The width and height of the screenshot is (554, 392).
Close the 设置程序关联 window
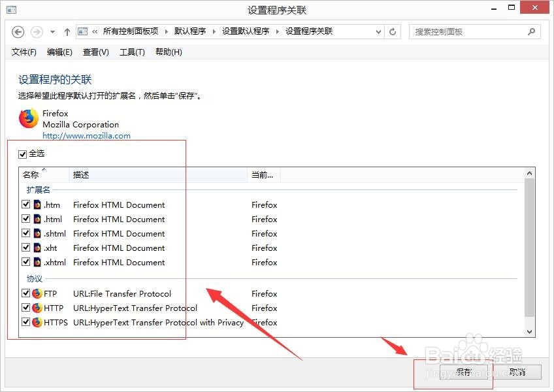coord(535,7)
